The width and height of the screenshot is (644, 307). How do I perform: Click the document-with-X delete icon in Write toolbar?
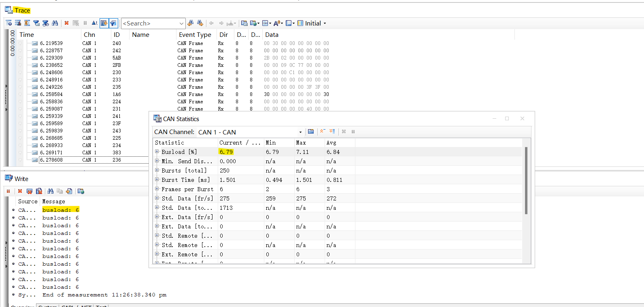(x=39, y=191)
